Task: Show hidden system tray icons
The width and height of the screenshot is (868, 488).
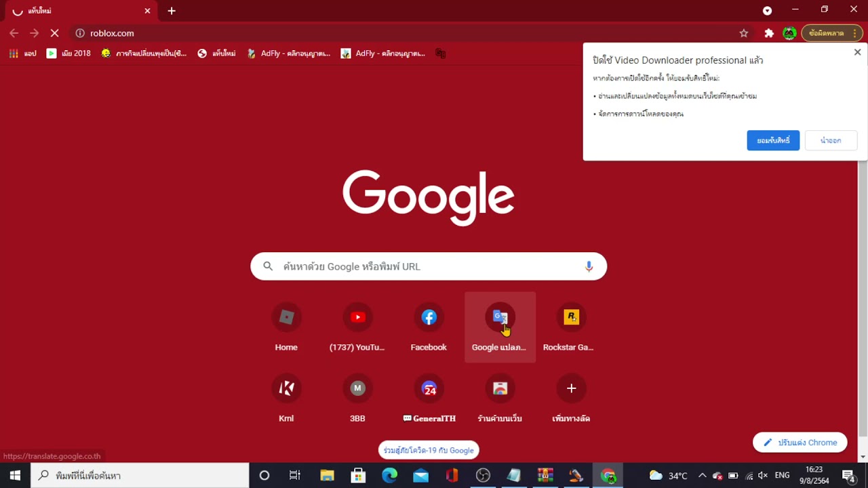Action: point(702,475)
